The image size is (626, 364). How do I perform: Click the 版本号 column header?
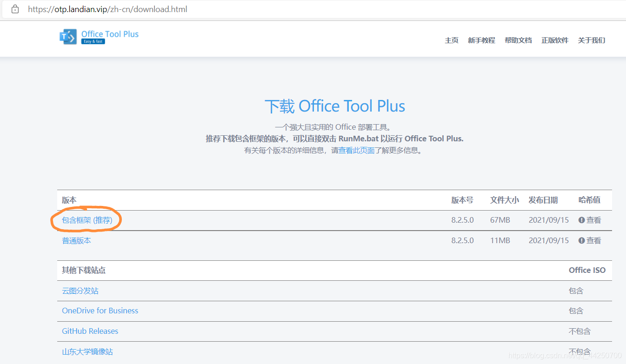tap(462, 200)
